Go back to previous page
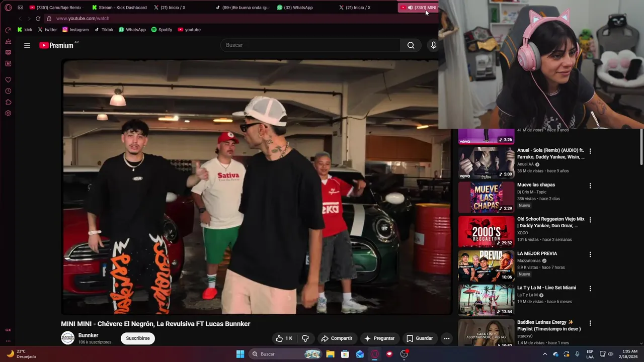This screenshot has width=644, height=362. pos(20,19)
